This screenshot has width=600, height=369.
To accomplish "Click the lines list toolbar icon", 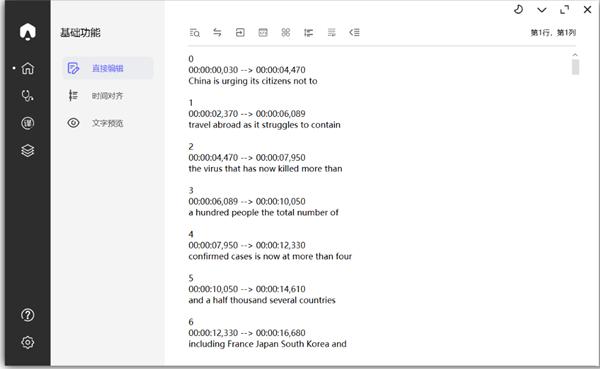I will click(x=331, y=33).
